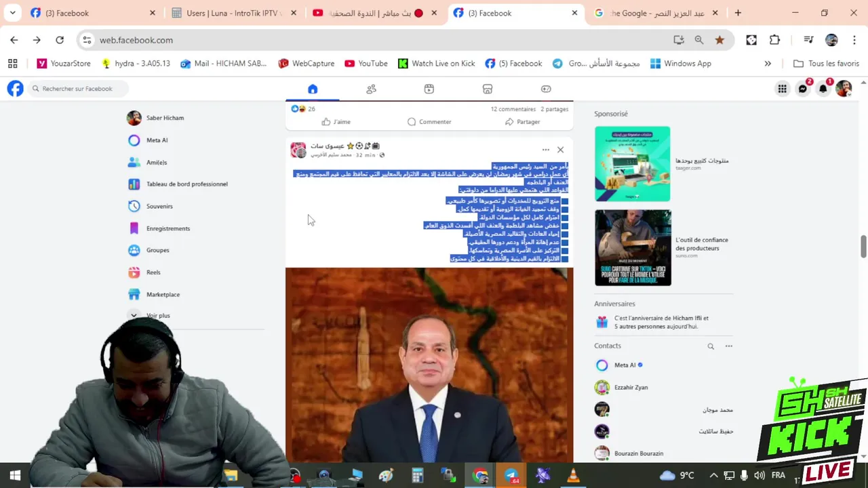Click Commenter on the previous post
Image resolution: width=868 pixels, height=488 pixels.
click(x=429, y=122)
